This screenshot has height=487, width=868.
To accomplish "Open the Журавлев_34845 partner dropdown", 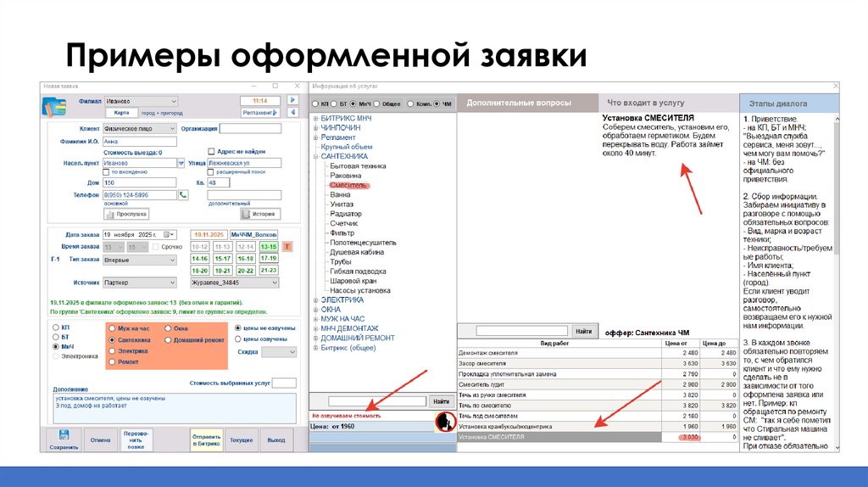I will coord(234,283).
